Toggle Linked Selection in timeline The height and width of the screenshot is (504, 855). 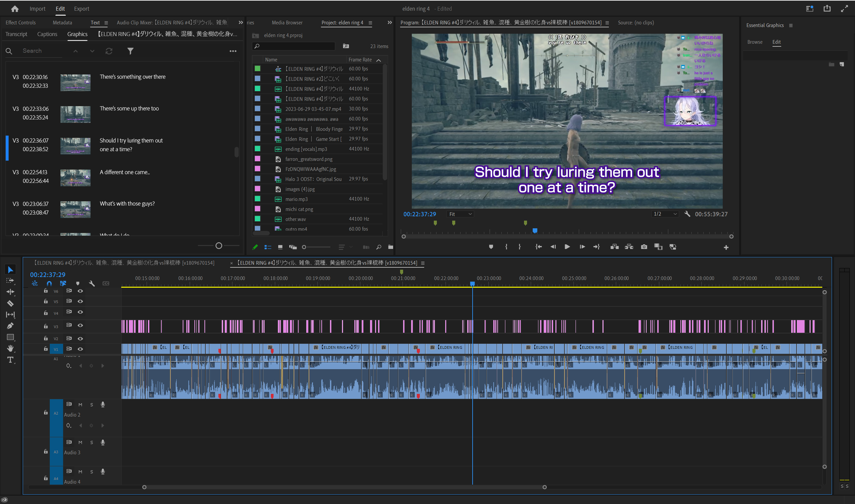(x=63, y=283)
